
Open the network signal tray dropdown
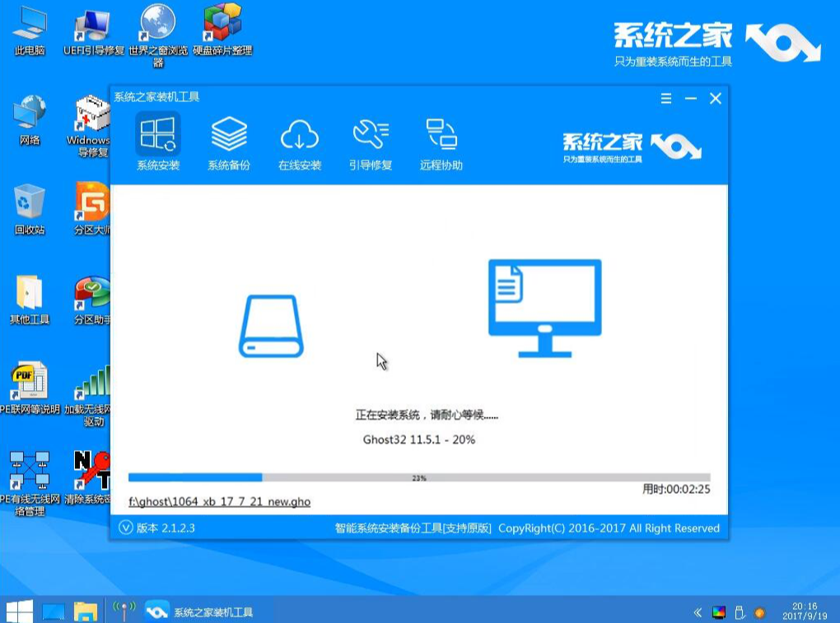tap(124, 611)
